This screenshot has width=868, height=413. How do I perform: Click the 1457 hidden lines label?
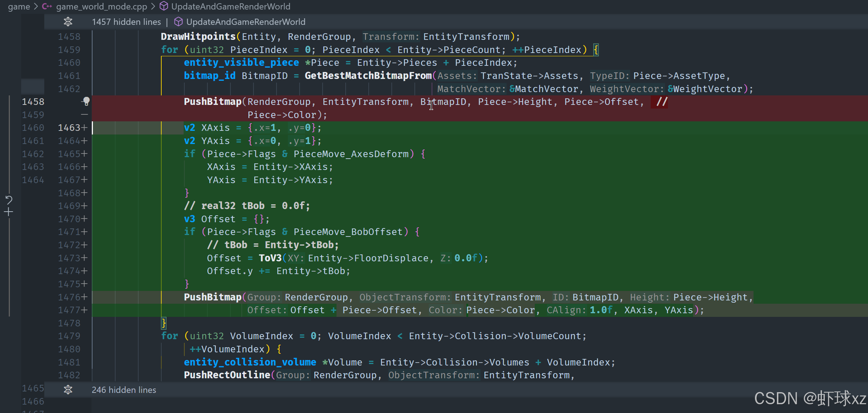(126, 22)
